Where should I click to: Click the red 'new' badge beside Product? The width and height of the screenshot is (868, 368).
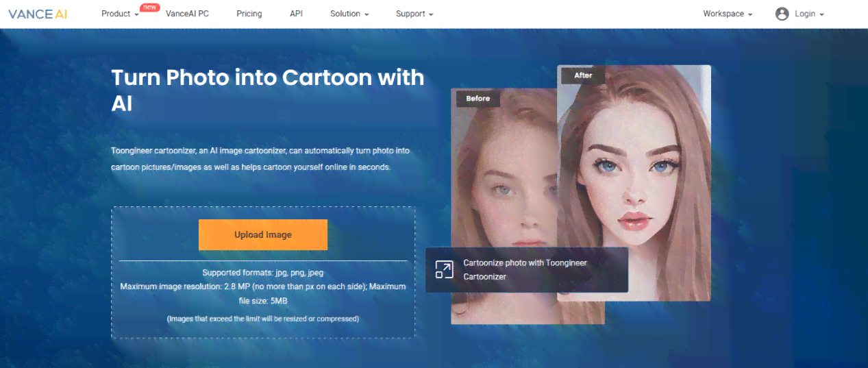[149, 6]
